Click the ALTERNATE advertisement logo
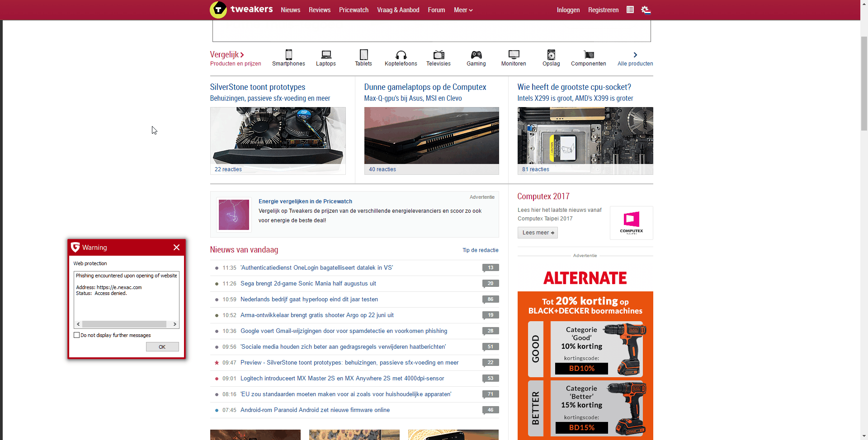This screenshot has height=440, width=868. 585,278
